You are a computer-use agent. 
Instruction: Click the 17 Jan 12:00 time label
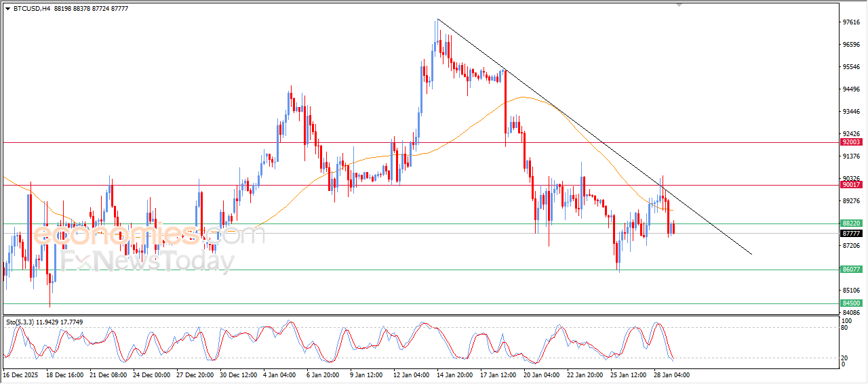(499, 375)
